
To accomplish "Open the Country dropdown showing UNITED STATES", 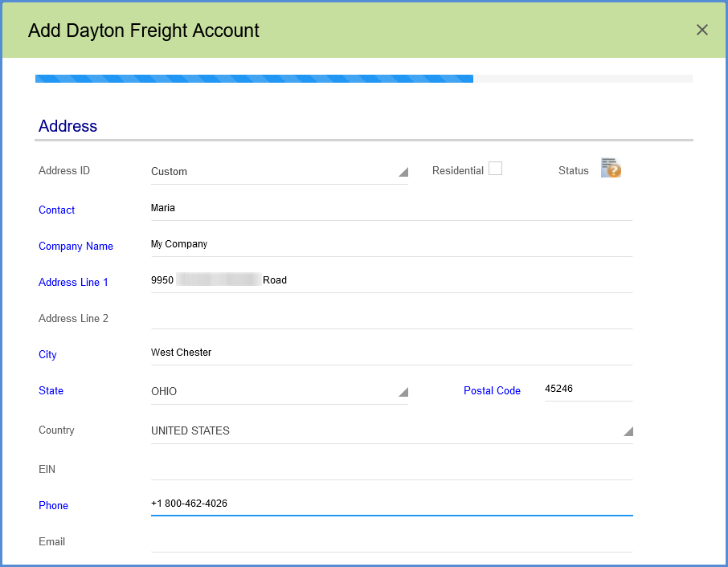I will click(x=628, y=430).
